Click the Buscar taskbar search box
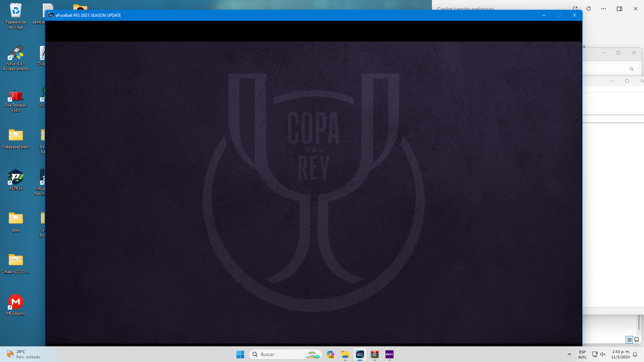This screenshot has width=644, height=362. click(285, 354)
